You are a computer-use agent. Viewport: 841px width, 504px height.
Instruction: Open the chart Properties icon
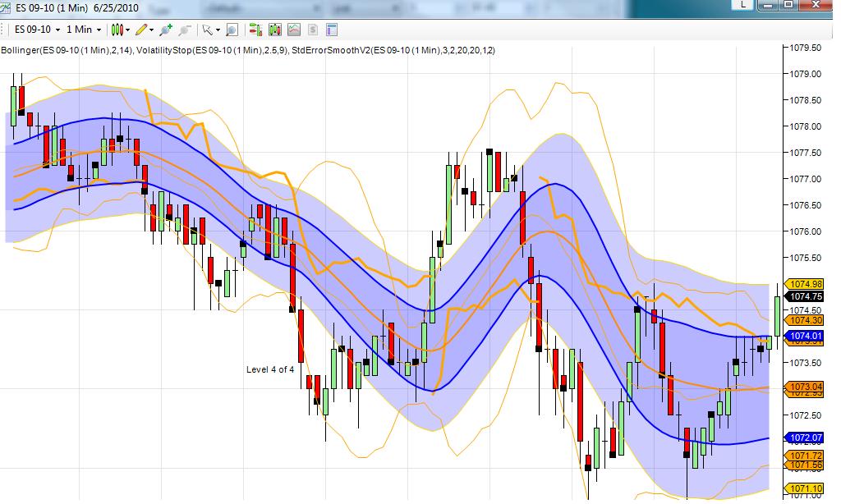(x=332, y=30)
